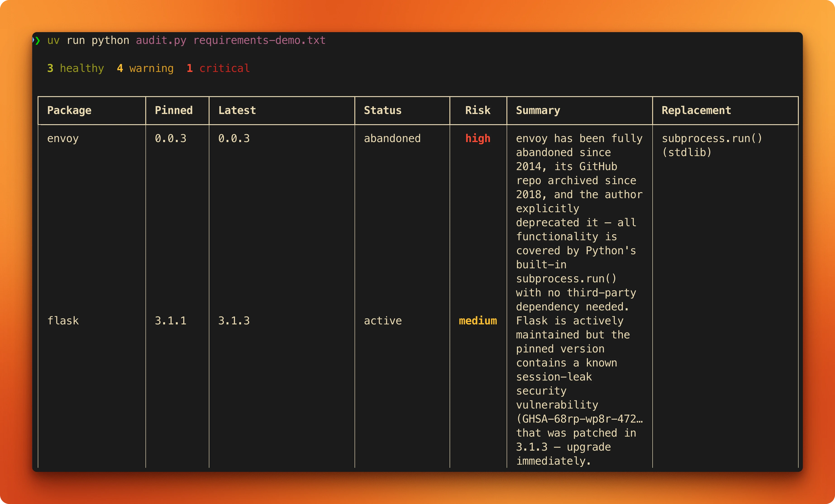Select the Package column header
Image resolution: width=835 pixels, height=504 pixels.
pos(69,110)
